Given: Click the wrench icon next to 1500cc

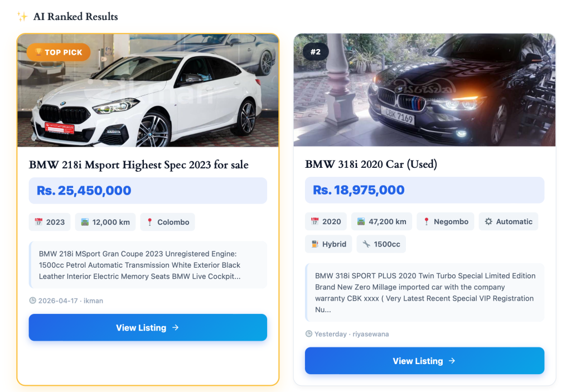Looking at the screenshot, I should coord(366,244).
